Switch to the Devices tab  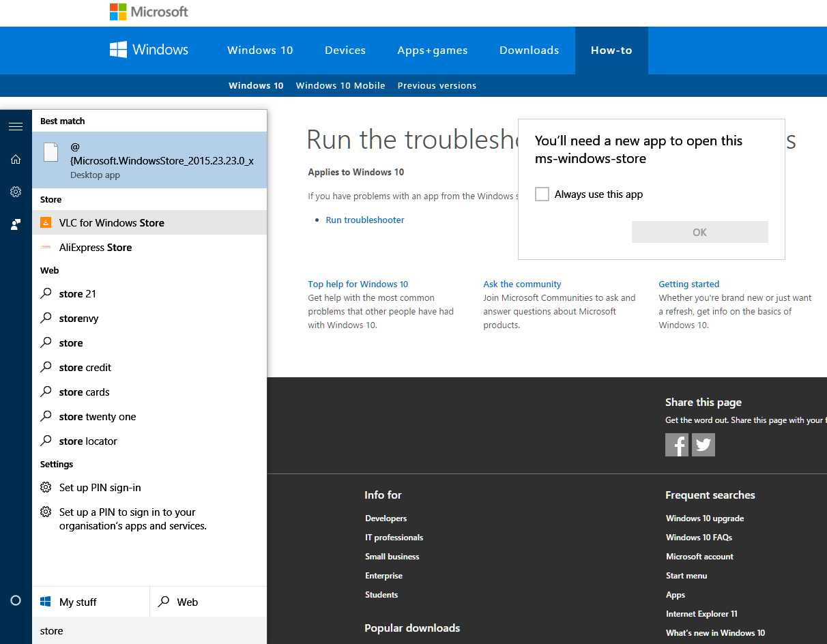[x=345, y=50]
